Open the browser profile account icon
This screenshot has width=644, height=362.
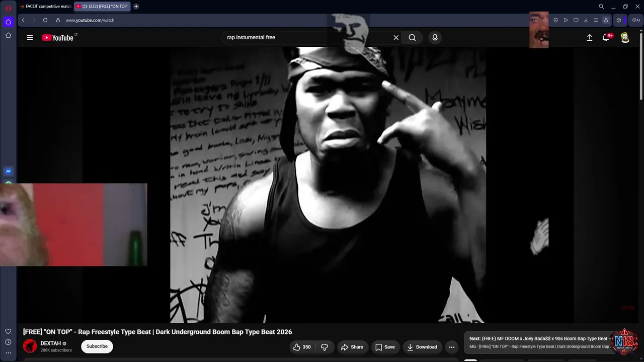click(x=606, y=20)
